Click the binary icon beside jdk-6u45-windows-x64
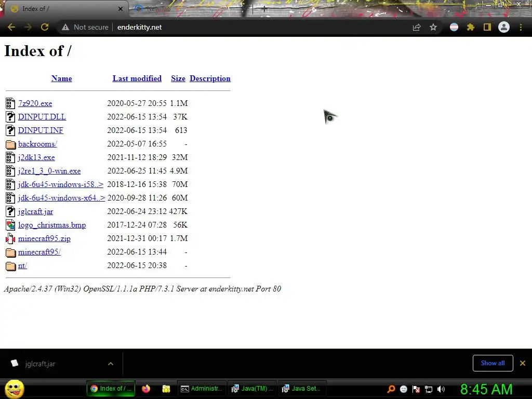Image resolution: width=532 pixels, height=399 pixels. click(10, 198)
